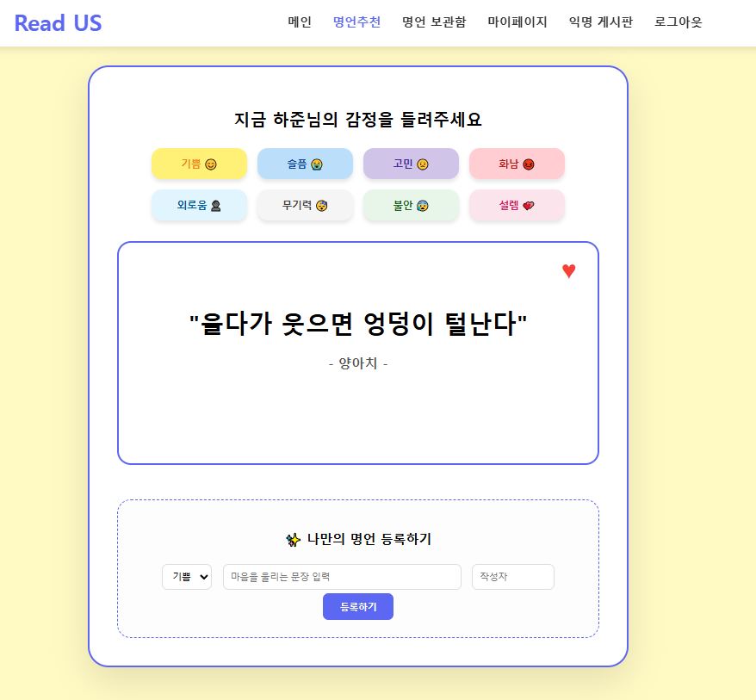Screen dimensions: 756x700
Task: Open the 익명 게시판 board
Action: tap(601, 22)
